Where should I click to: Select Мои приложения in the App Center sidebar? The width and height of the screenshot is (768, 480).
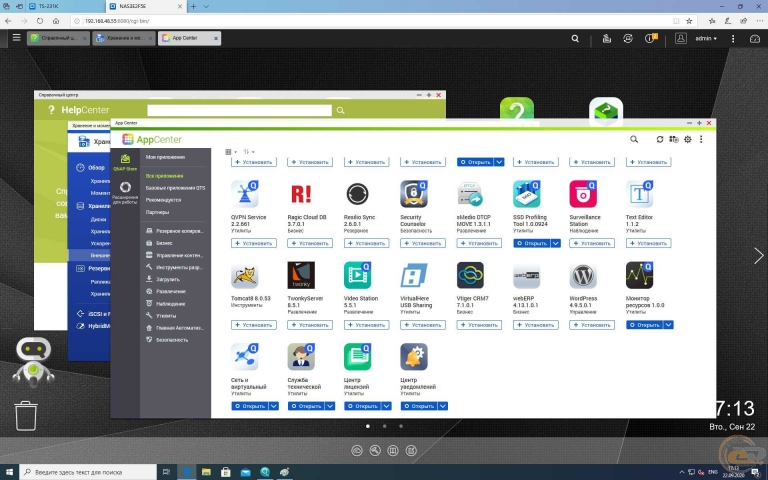[165, 157]
